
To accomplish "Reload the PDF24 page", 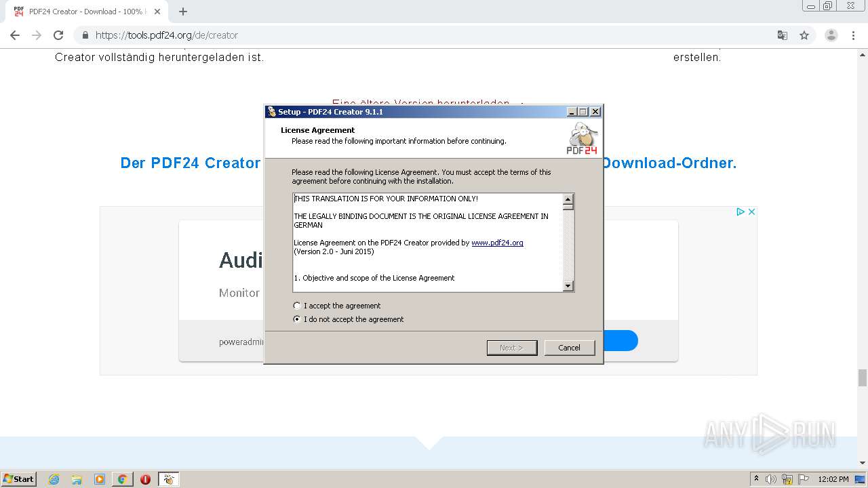I will 58,35.
